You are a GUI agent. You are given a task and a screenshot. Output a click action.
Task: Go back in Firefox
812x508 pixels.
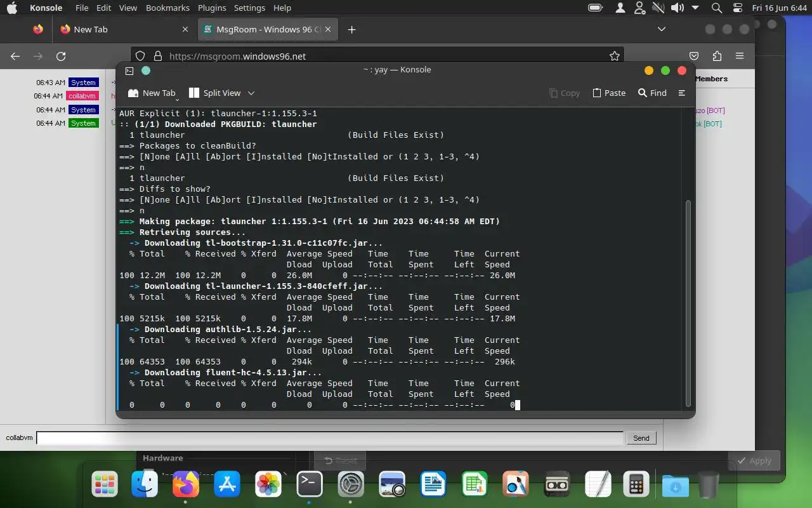(15, 56)
